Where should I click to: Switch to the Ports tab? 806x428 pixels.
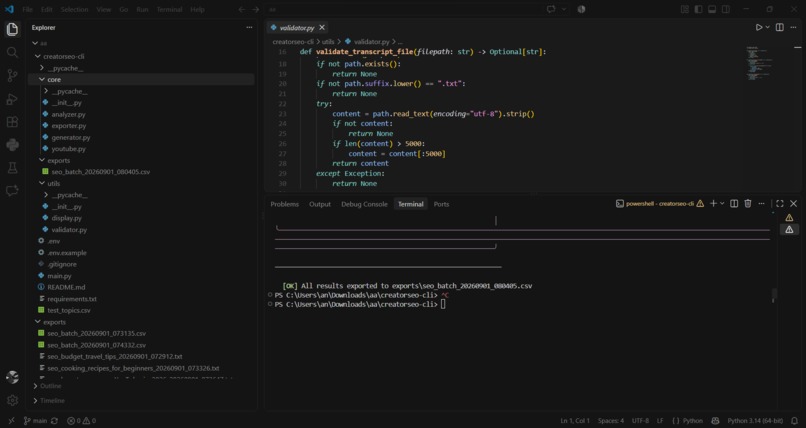click(441, 204)
